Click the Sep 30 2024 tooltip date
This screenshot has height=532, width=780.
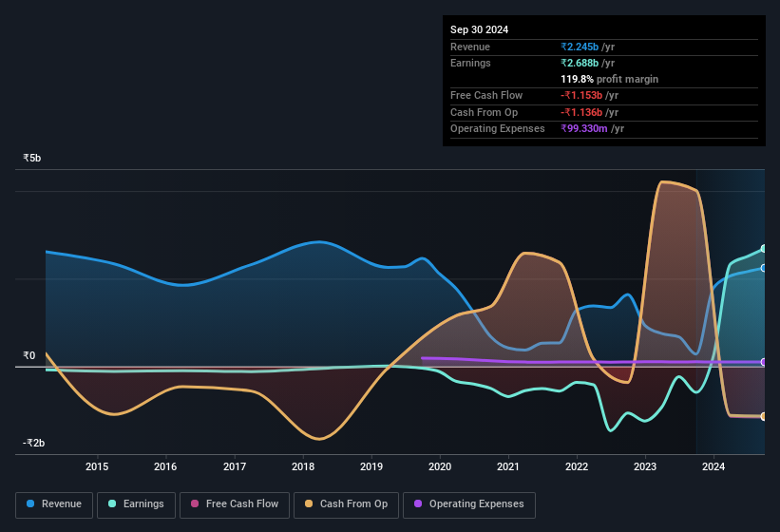click(479, 29)
